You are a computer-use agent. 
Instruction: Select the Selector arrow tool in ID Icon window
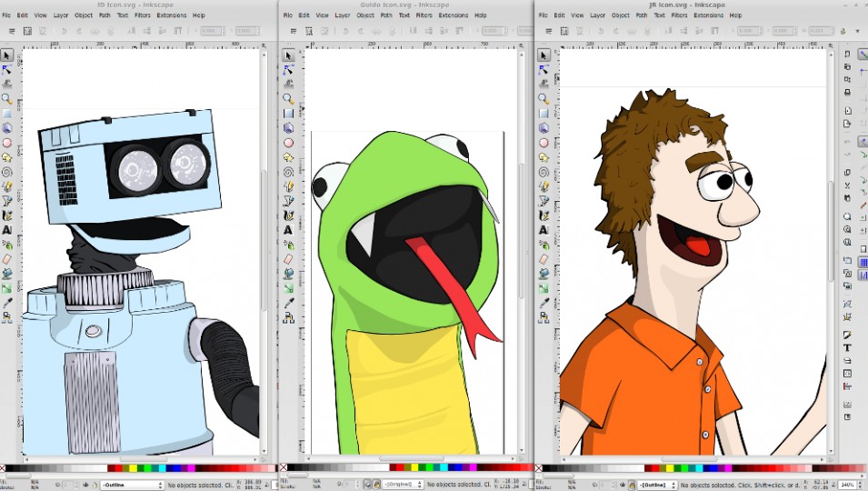tap(7, 55)
